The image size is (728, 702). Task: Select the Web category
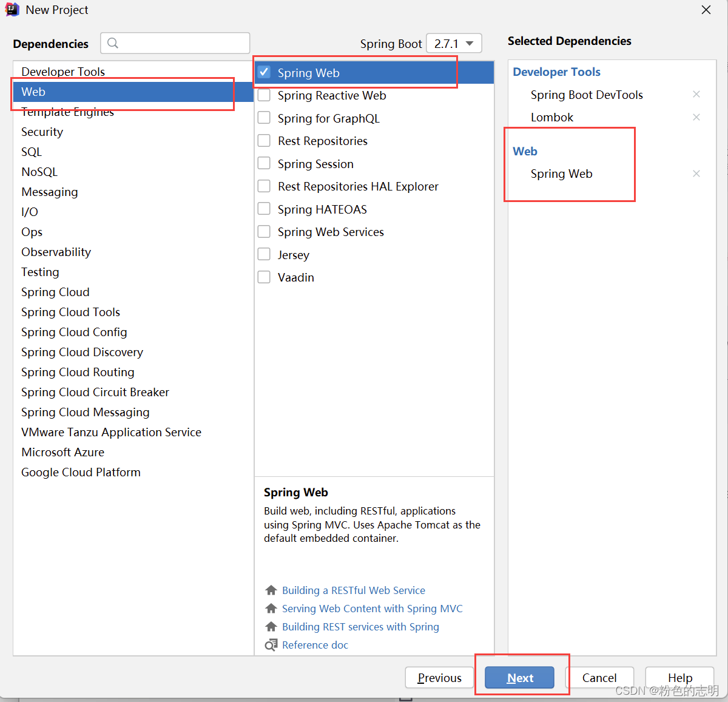tap(133, 92)
